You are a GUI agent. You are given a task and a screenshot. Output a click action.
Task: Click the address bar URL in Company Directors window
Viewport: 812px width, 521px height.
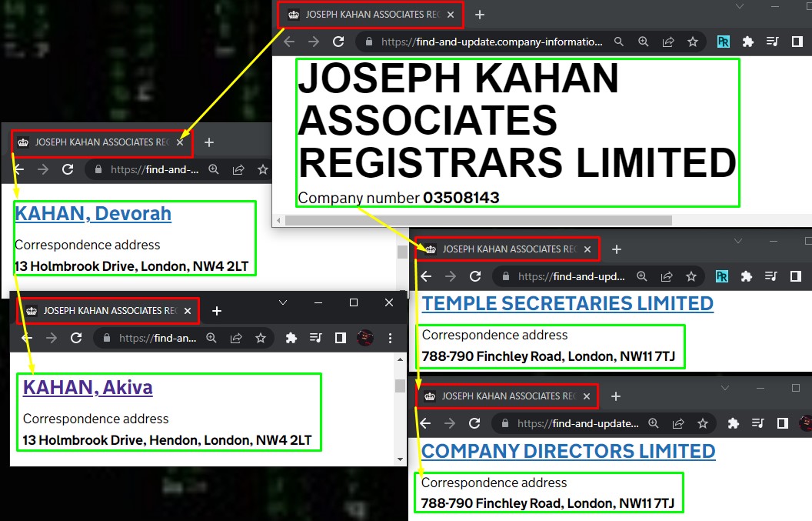coord(578,423)
